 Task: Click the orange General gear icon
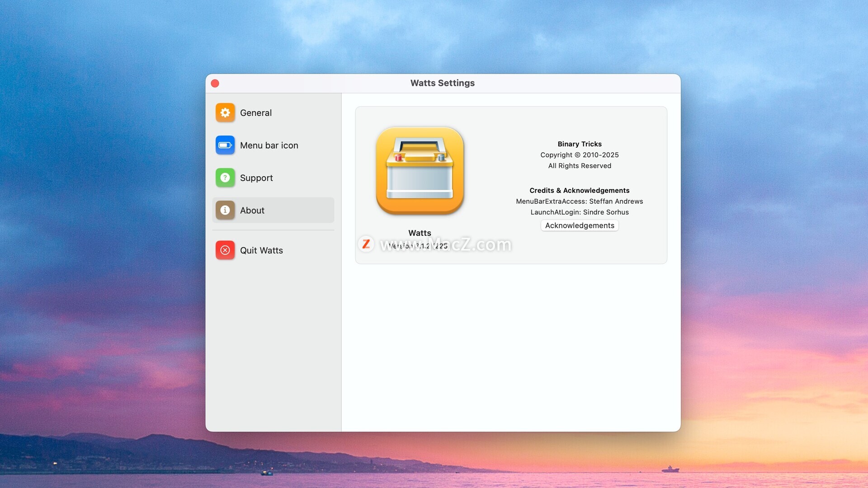coord(225,113)
